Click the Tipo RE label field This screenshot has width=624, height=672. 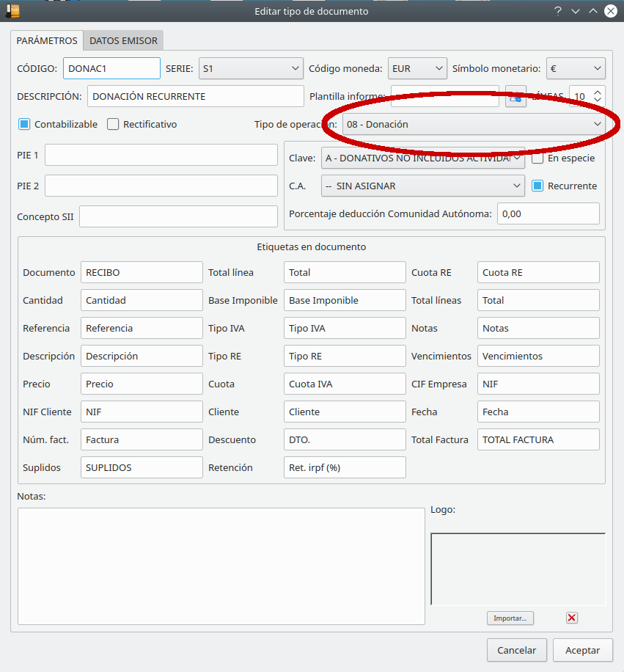click(x=345, y=356)
